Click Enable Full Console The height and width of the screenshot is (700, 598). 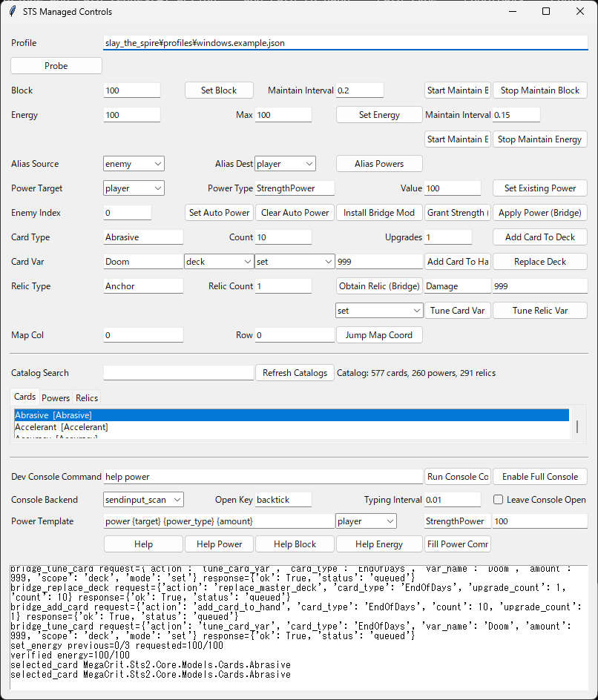click(540, 477)
